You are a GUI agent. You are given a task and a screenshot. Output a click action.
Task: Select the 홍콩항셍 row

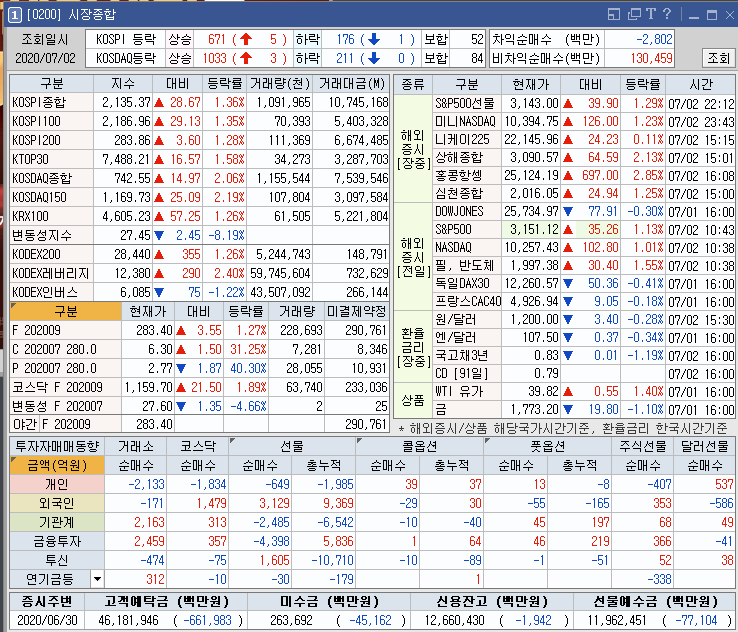[x=584, y=176]
